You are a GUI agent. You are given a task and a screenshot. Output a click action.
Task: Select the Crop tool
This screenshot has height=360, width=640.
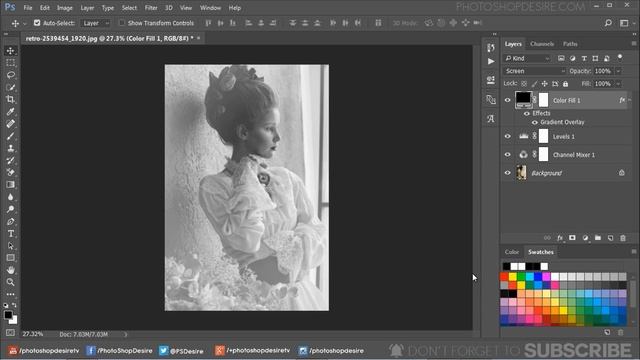[11, 100]
